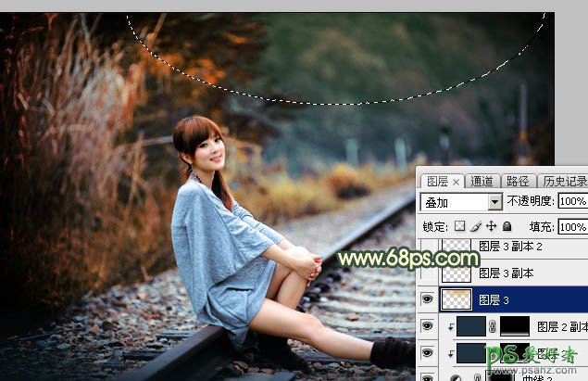Screen dimensions: 588x381
Task: Select the black layer mask thumbnail of 图层 2 副本
Action: [514, 326]
